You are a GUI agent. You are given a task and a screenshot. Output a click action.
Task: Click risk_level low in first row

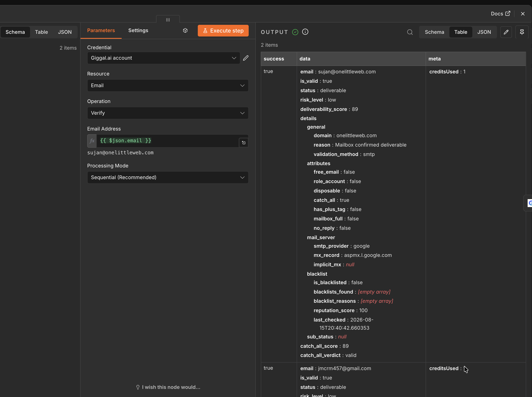point(318,100)
